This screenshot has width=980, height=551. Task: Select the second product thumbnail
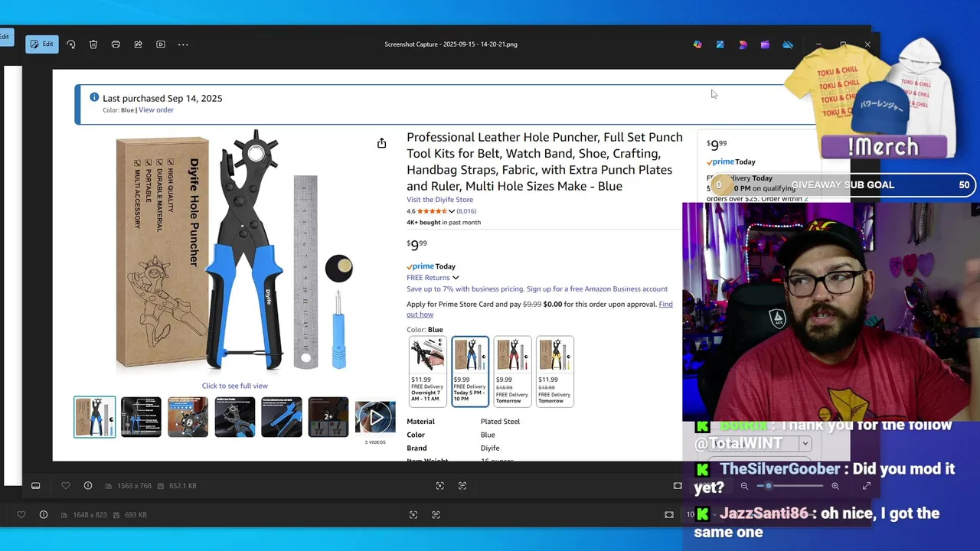pyautogui.click(x=142, y=417)
